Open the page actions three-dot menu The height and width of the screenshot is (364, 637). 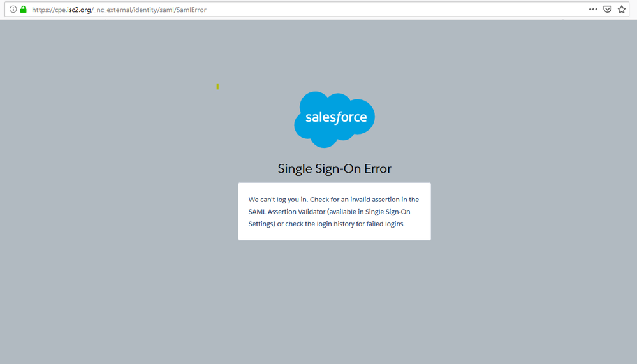[593, 10]
